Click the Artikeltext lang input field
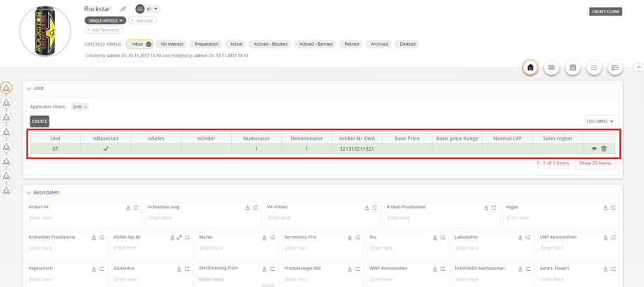This screenshot has height=287, width=644. coord(204,218)
